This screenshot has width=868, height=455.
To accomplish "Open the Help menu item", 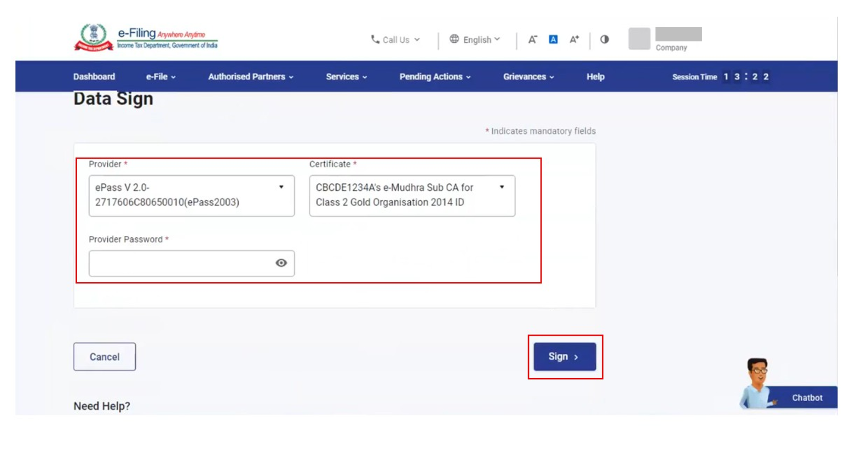I will tap(595, 77).
